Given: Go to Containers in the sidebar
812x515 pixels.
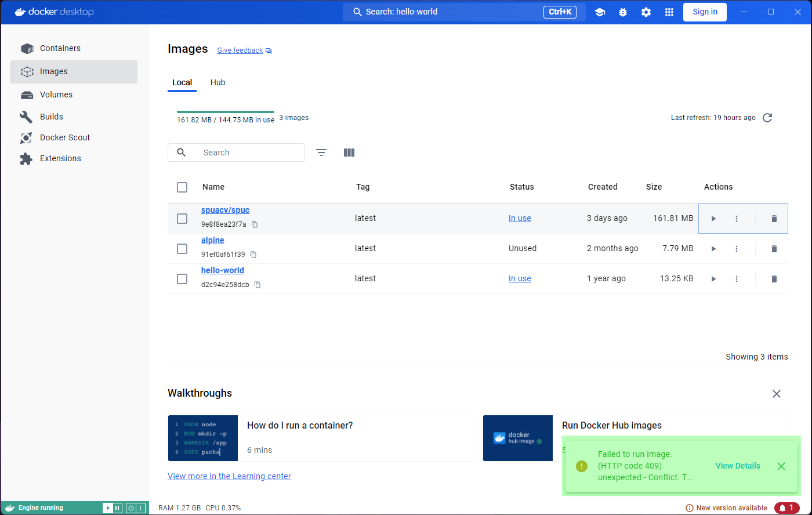Looking at the screenshot, I should click(74, 48).
